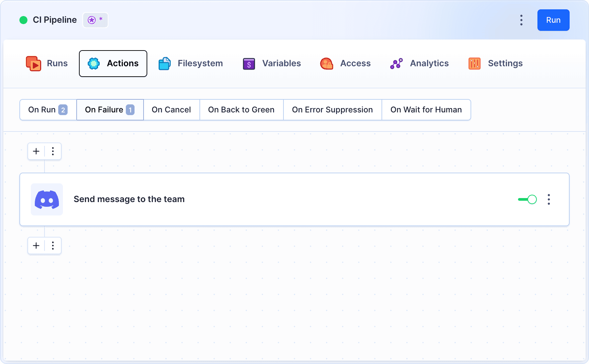The width and height of the screenshot is (589, 364).
Task: Click the green pipeline status indicator dot
Action: click(x=23, y=20)
